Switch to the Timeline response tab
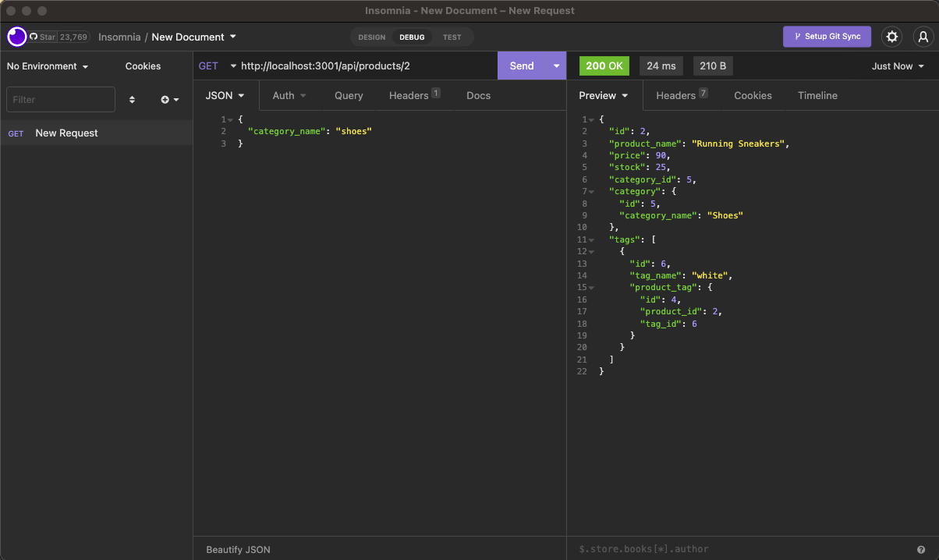Image resolution: width=939 pixels, height=560 pixels. (x=817, y=95)
